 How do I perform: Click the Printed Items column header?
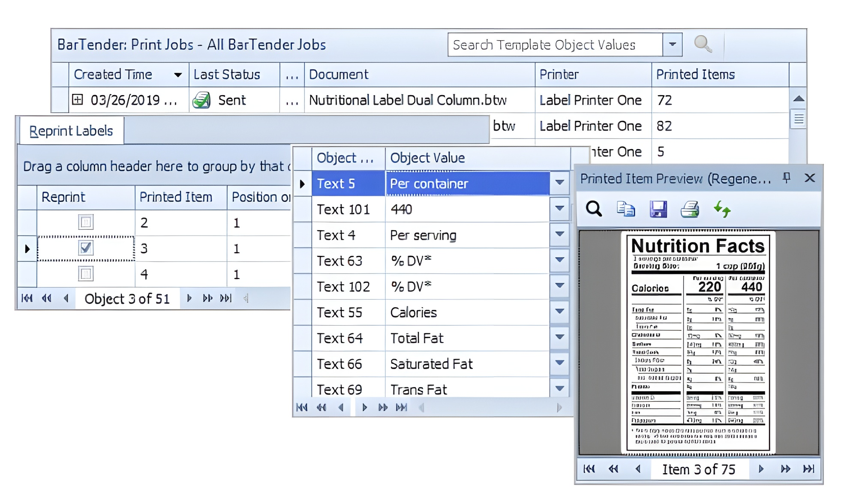tap(695, 75)
